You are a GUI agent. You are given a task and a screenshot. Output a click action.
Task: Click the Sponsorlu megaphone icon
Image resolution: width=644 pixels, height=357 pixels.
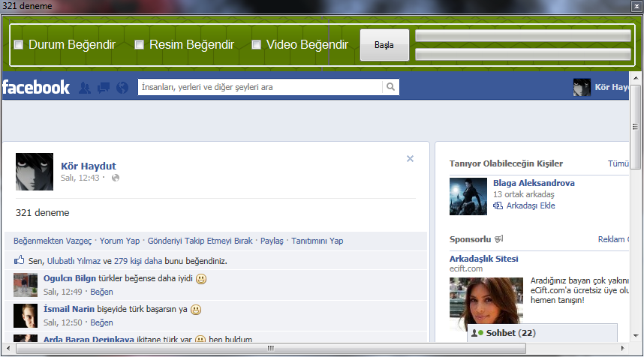pyautogui.click(x=499, y=238)
